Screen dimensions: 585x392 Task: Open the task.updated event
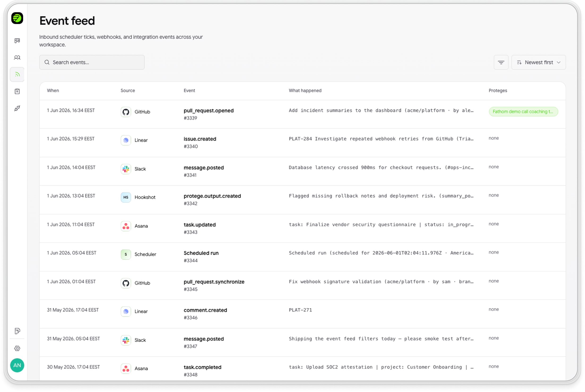(199, 225)
